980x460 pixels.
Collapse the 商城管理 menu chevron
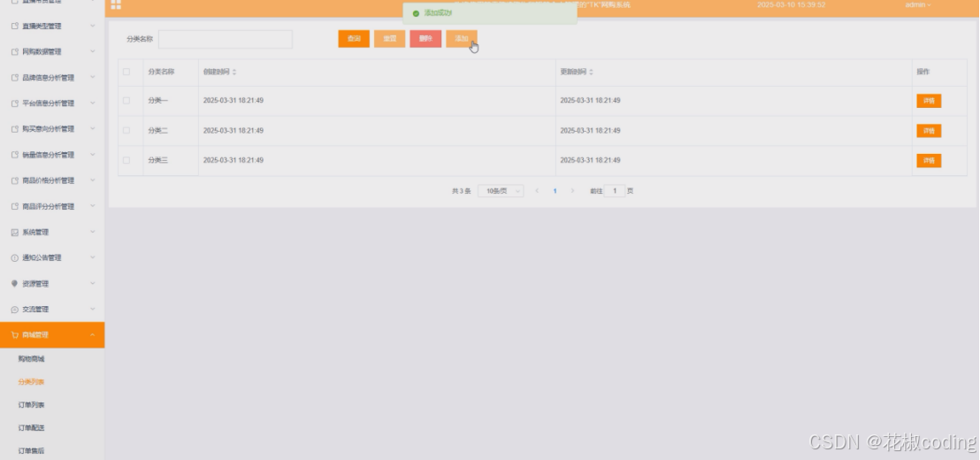tap(93, 335)
